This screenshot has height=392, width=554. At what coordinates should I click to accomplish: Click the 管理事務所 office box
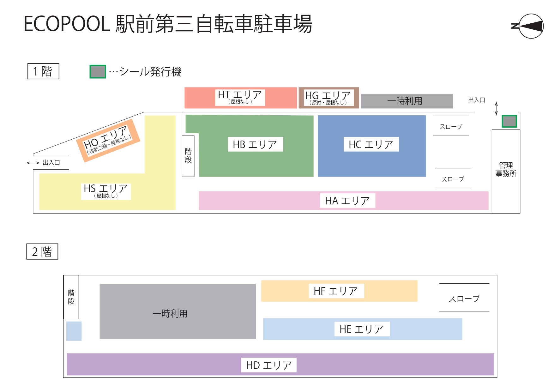coord(506,170)
